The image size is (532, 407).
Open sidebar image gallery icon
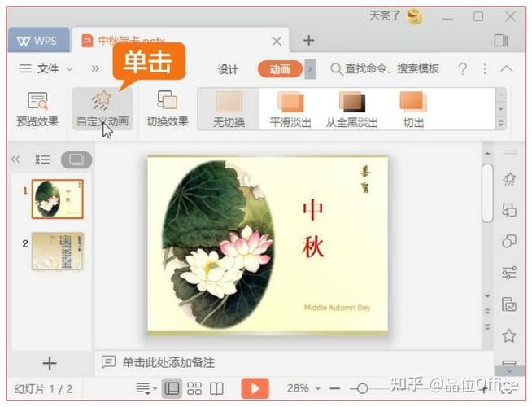[509, 304]
